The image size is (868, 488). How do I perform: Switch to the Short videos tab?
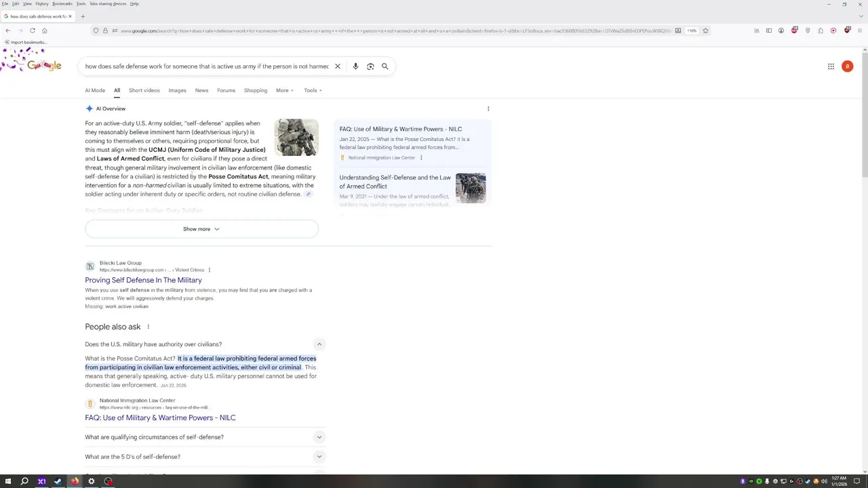coord(144,90)
